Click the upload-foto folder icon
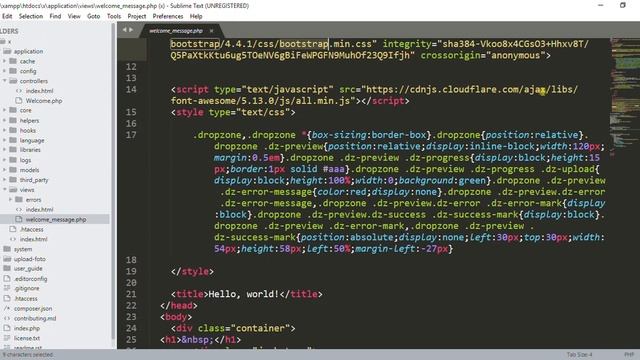 coord(7,259)
